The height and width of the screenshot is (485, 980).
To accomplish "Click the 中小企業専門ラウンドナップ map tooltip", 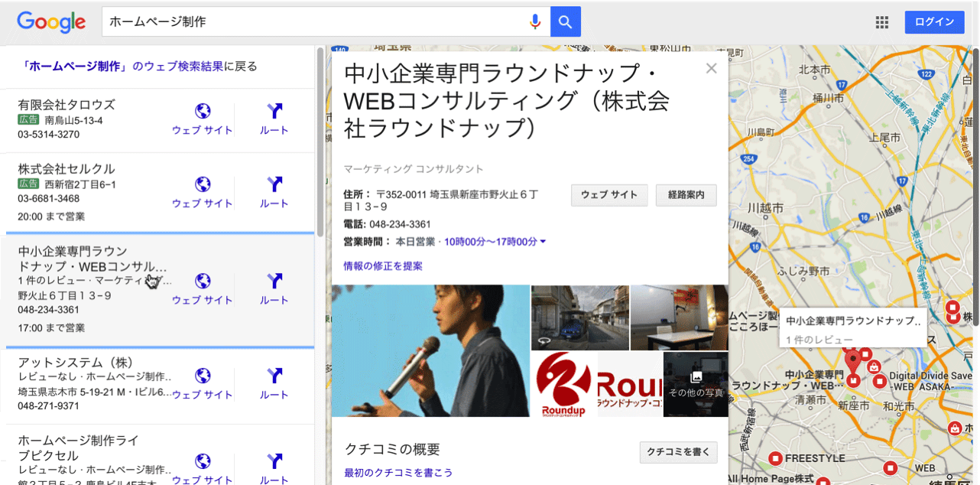I will (x=853, y=329).
